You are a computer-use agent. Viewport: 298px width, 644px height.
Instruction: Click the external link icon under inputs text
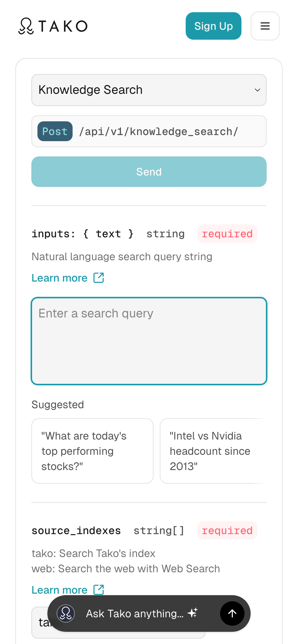click(x=99, y=278)
